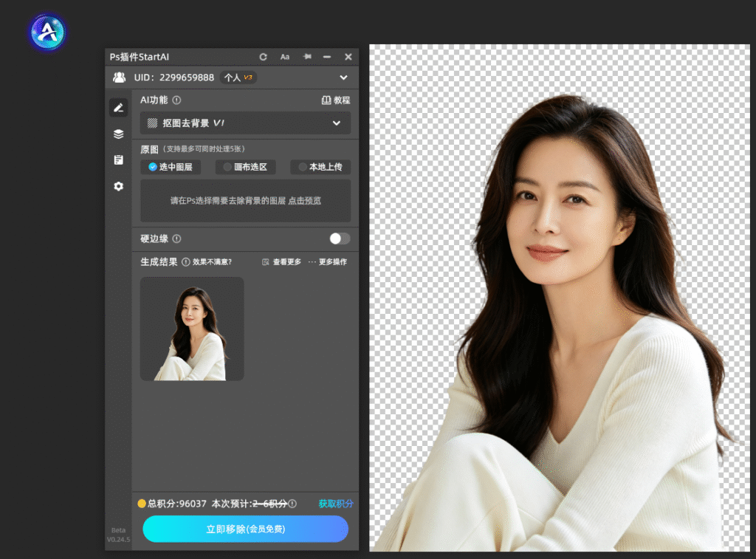Click the 获取积分 link
Viewport: 756px width, 559px height.
(336, 504)
